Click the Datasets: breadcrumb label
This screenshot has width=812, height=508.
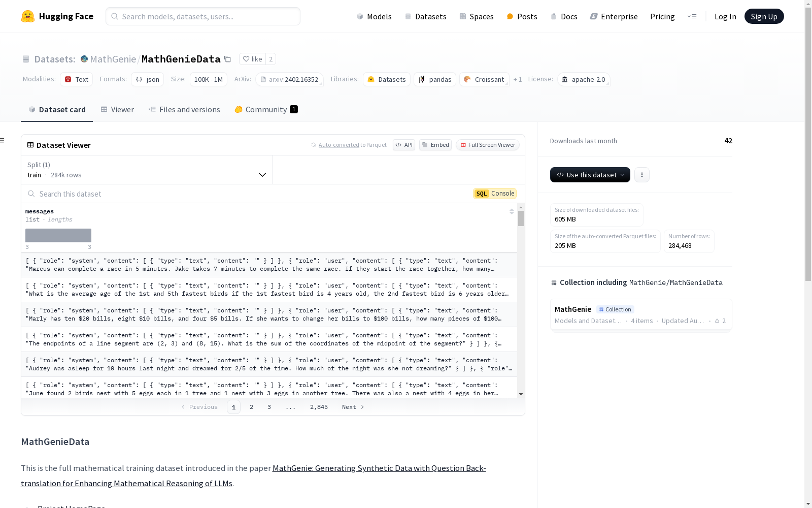55,59
